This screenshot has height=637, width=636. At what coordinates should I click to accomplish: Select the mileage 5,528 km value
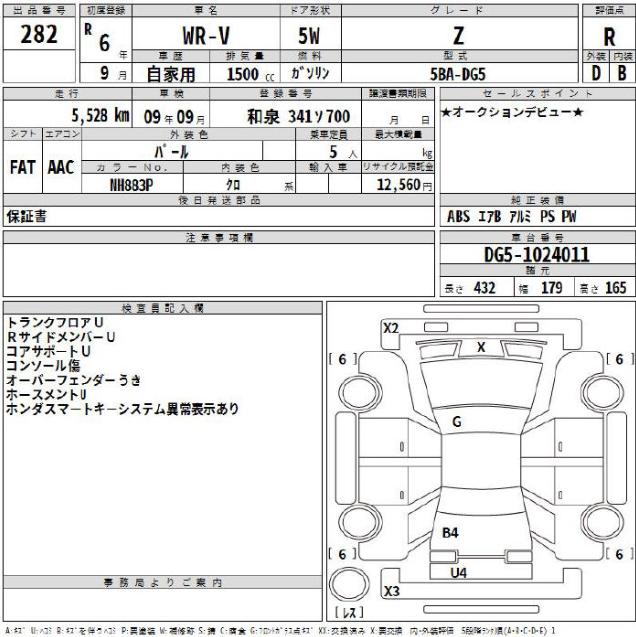point(85,115)
